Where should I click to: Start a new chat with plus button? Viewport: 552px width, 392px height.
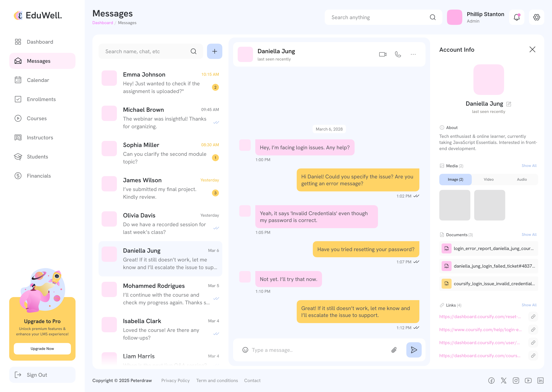(x=214, y=51)
